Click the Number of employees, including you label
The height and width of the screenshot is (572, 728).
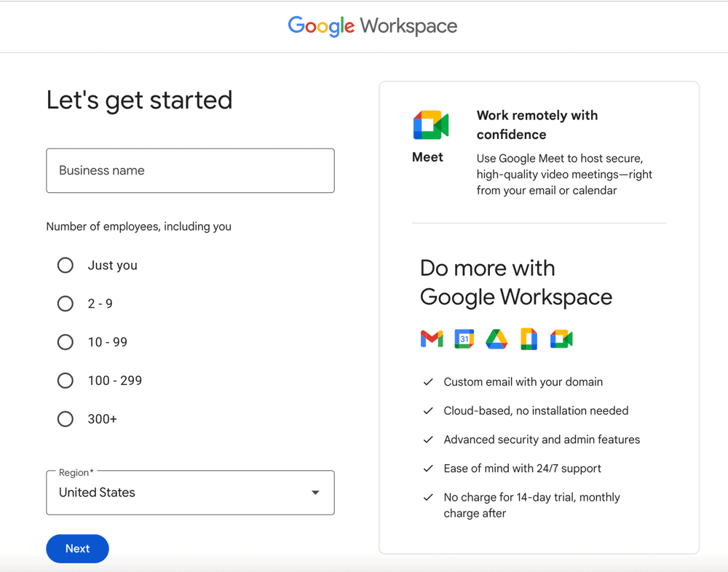coord(139,226)
